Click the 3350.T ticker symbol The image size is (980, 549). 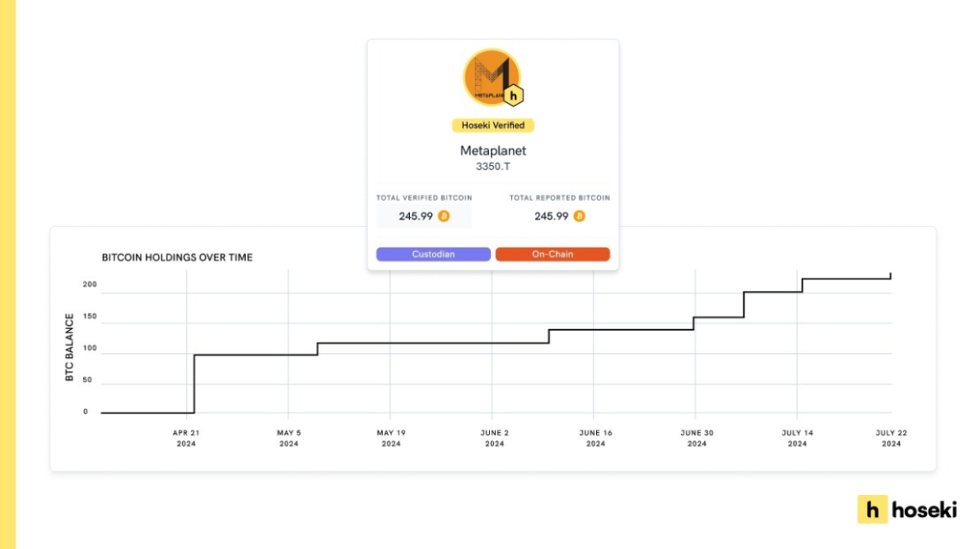click(493, 166)
